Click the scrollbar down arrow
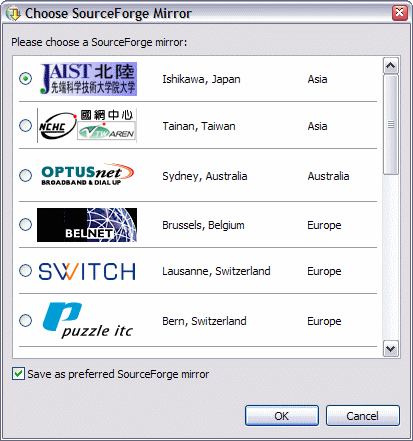Viewport: 413px width, 441px height. pos(391,349)
